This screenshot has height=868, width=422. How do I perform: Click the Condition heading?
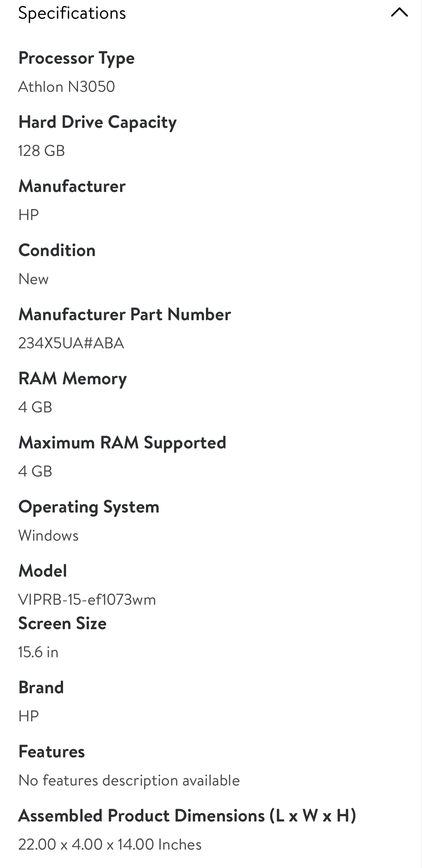(57, 250)
